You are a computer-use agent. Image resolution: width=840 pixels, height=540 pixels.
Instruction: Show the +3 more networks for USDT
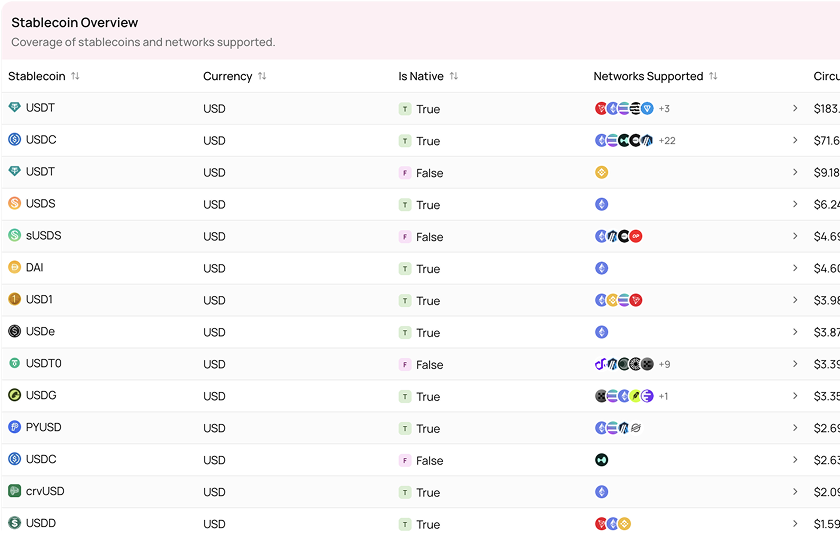point(664,109)
